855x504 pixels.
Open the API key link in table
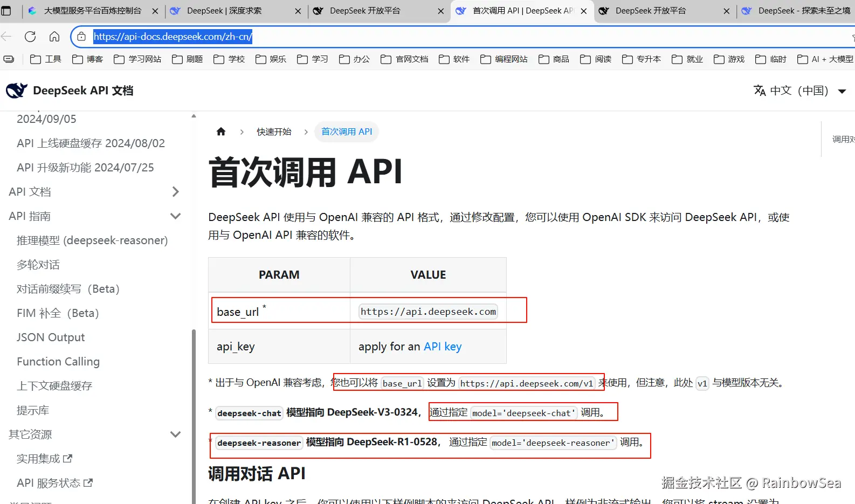coord(443,347)
